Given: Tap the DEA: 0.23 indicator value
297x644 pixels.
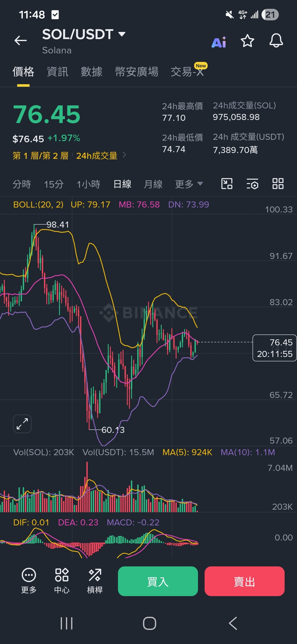Looking at the screenshot, I should [x=78, y=522].
